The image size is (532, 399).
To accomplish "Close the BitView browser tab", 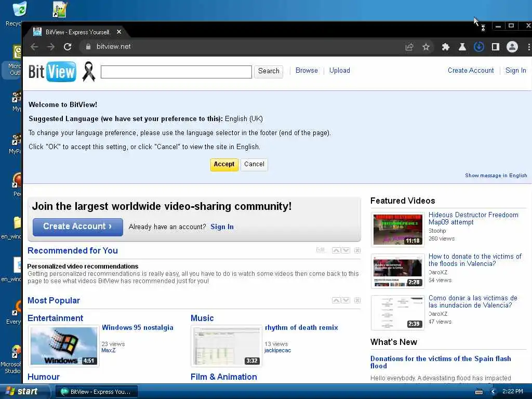I will tap(119, 32).
